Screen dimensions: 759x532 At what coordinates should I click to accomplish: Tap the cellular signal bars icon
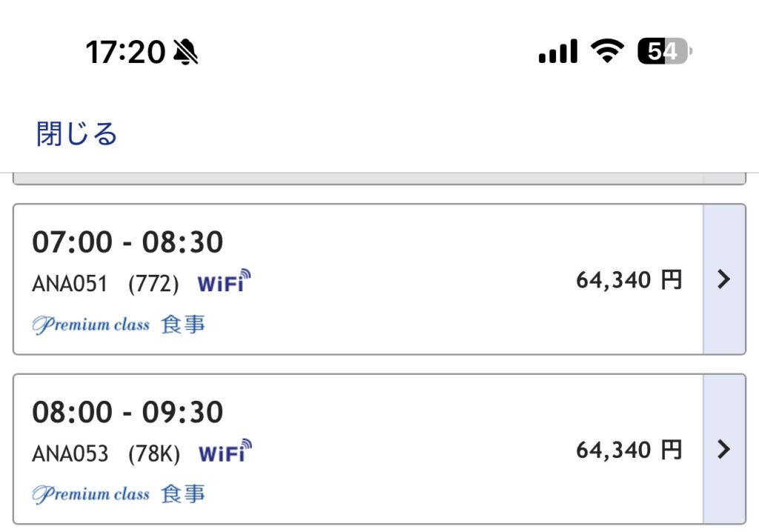pyautogui.click(x=558, y=51)
